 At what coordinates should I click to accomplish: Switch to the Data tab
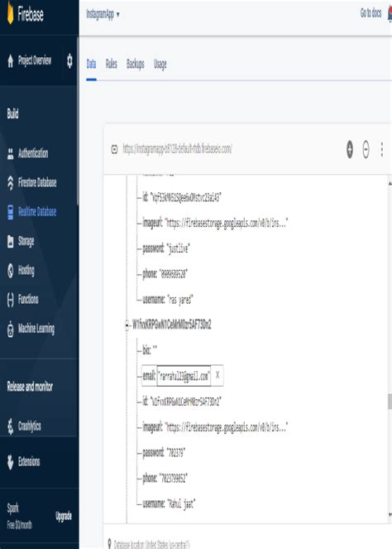(91, 64)
